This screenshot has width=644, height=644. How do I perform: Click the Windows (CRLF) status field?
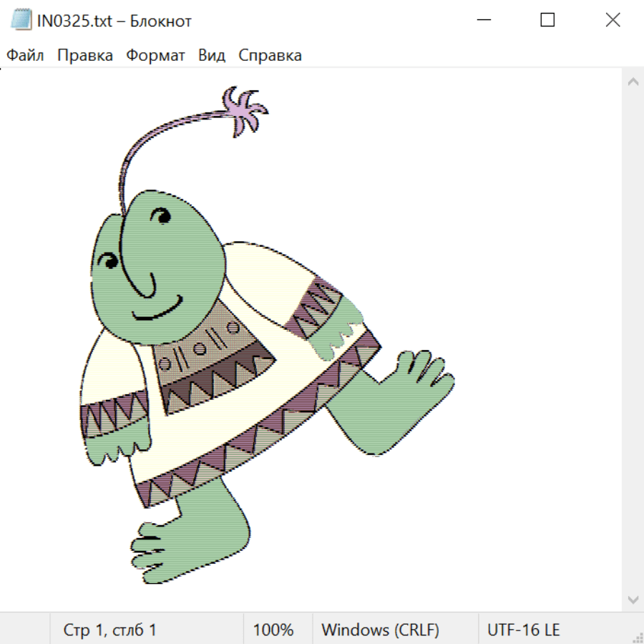tap(380, 630)
